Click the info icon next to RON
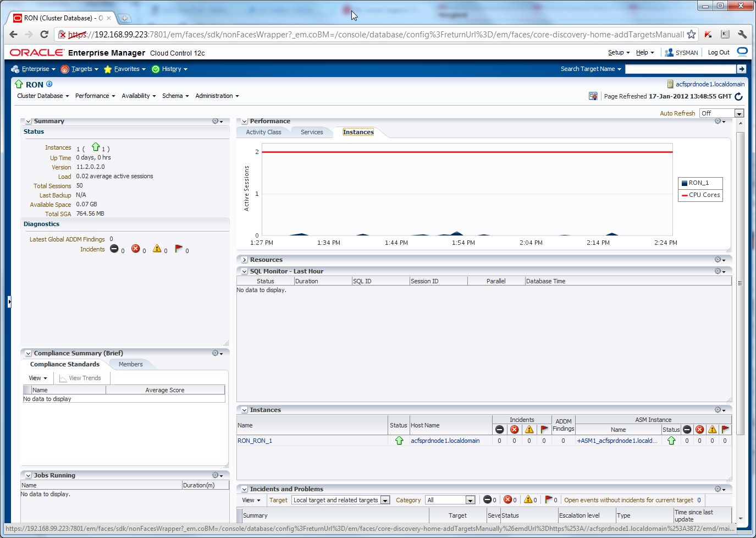 [x=49, y=84]
